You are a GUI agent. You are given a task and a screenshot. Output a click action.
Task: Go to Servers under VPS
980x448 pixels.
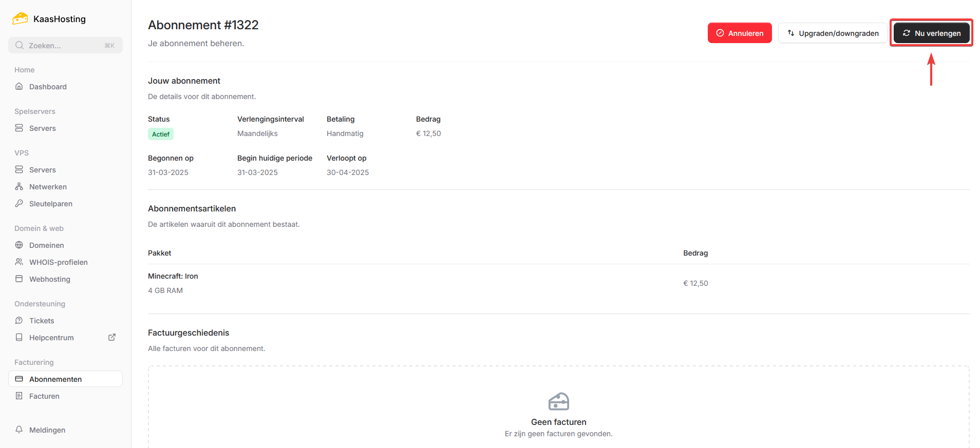point(42,170)
